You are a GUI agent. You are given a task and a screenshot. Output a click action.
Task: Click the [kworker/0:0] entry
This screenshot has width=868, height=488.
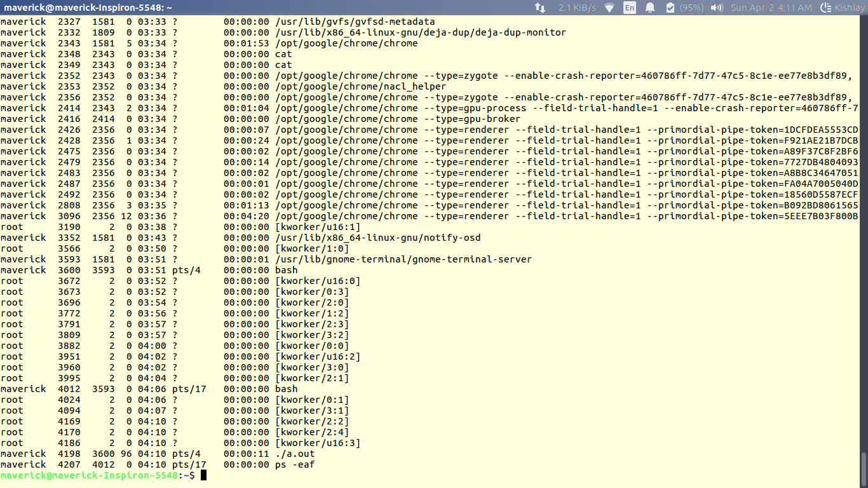coord(312,346)
